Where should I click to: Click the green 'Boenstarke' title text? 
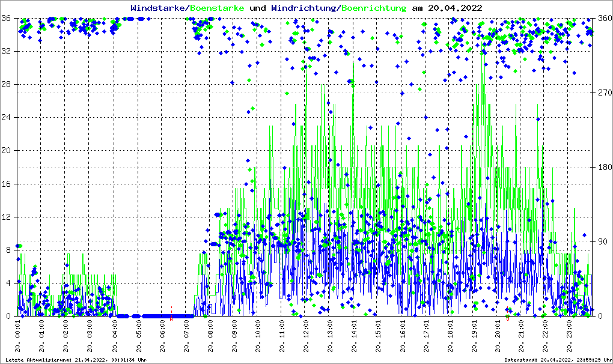[217, 8]
